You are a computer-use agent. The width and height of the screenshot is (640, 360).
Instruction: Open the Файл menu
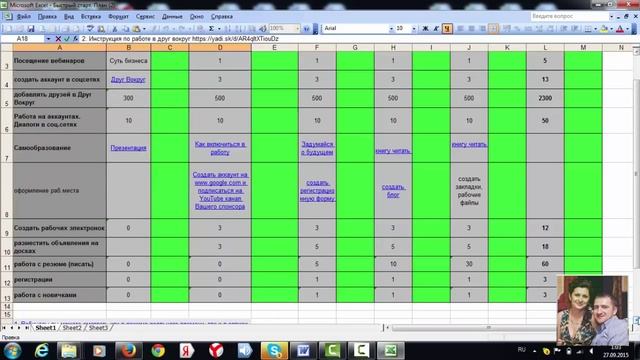[24, 17]
